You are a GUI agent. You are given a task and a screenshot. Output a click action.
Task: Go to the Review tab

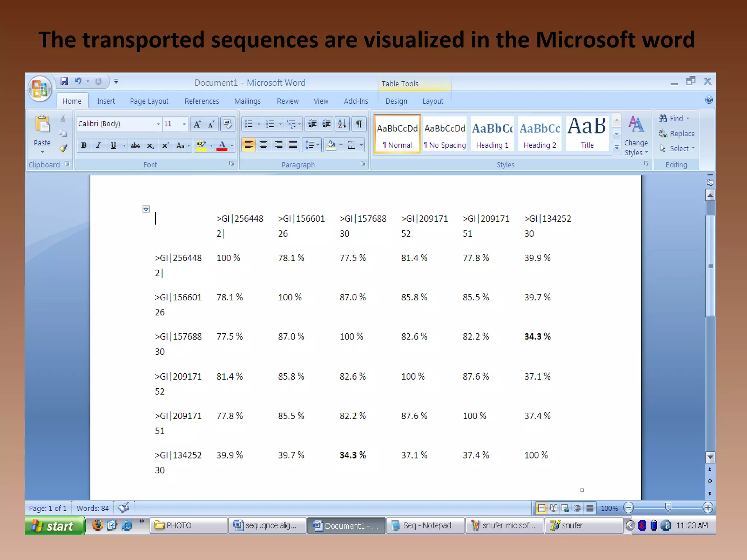[x=287, y=101]
